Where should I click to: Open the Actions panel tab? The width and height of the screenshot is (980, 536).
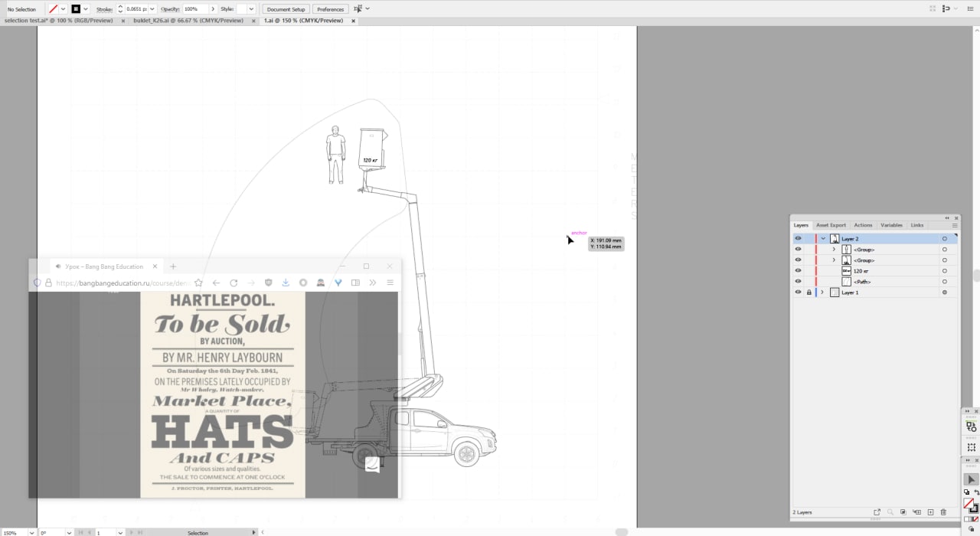[x=863, y=225]
